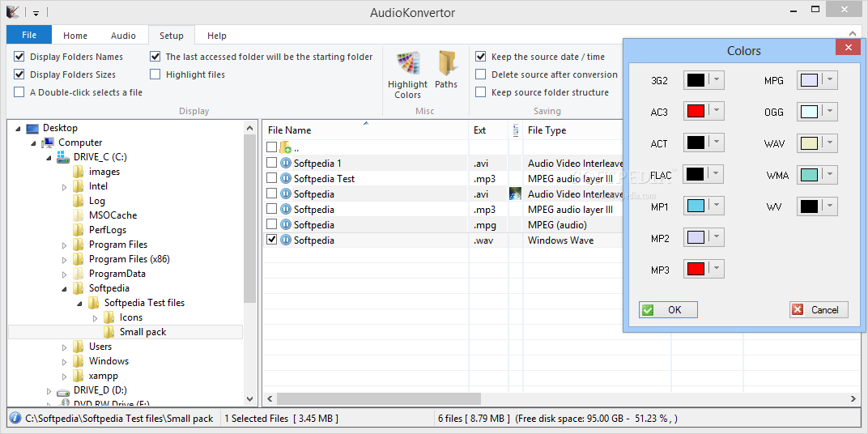
Task: Click the info icon in the status bar
Action: 15,418
